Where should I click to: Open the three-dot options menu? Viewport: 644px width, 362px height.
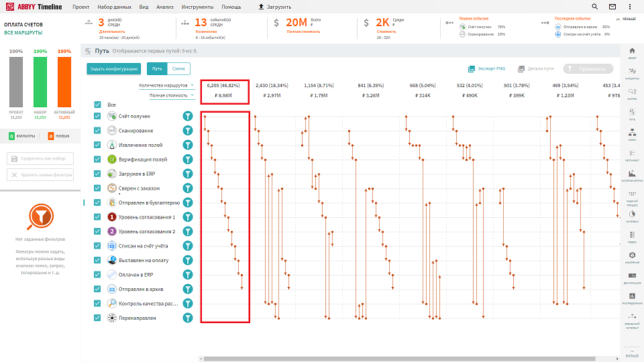coord(630,7)
